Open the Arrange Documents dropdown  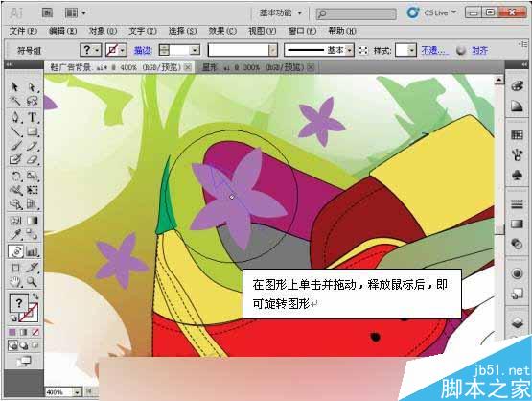pyautogui.click(x=76, y=12)
